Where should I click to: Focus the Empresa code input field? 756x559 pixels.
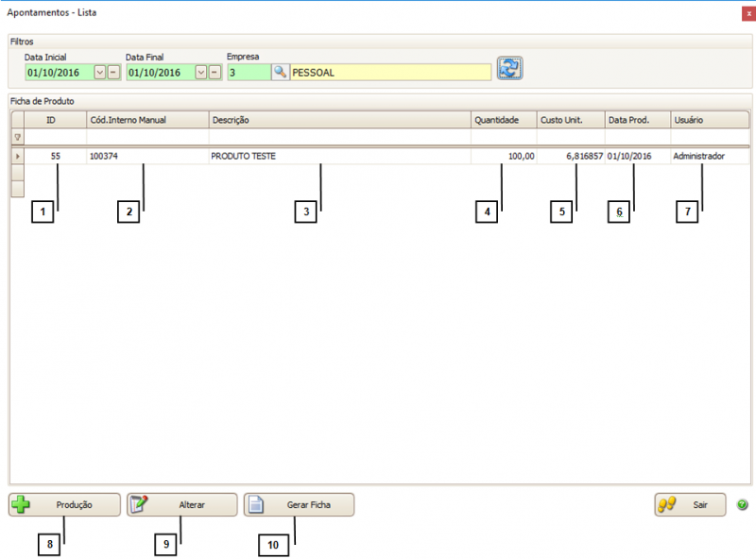(x=248, y=72)
